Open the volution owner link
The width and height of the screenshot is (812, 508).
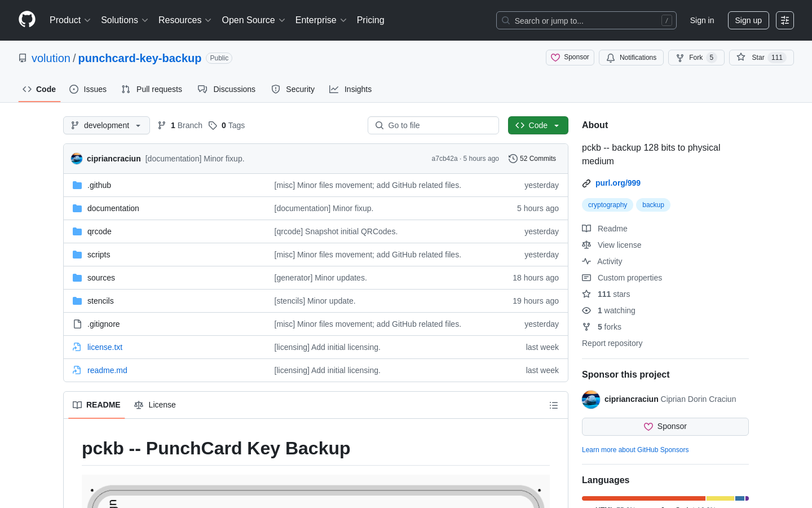(x=51, y=58)
